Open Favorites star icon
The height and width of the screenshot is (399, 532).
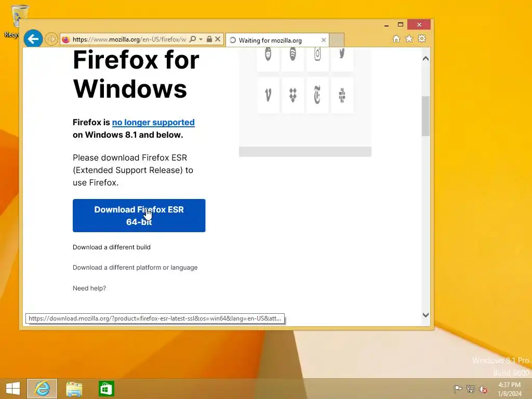(x=409, y=38)
